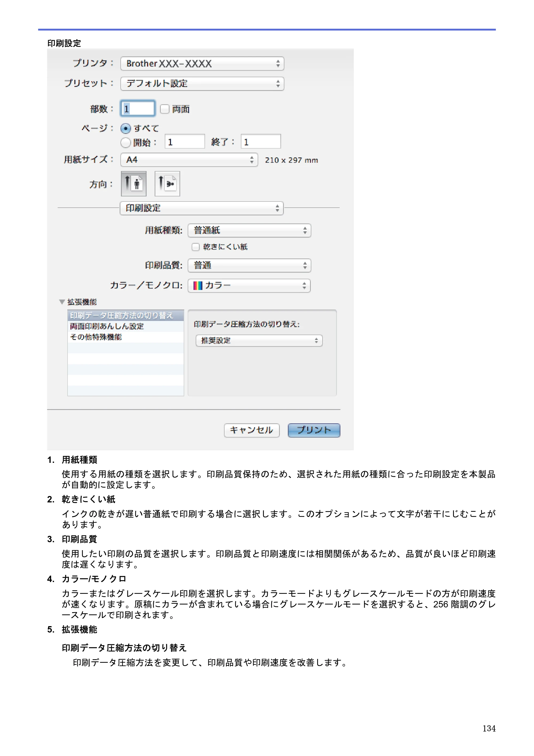Click the 3. 印刷品質 heading

72,539
